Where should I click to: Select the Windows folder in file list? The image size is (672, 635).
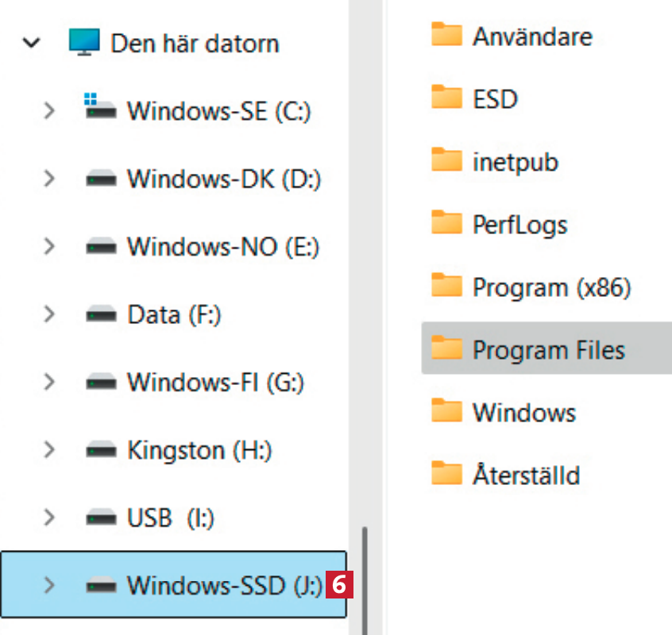(x=524, y=412)
